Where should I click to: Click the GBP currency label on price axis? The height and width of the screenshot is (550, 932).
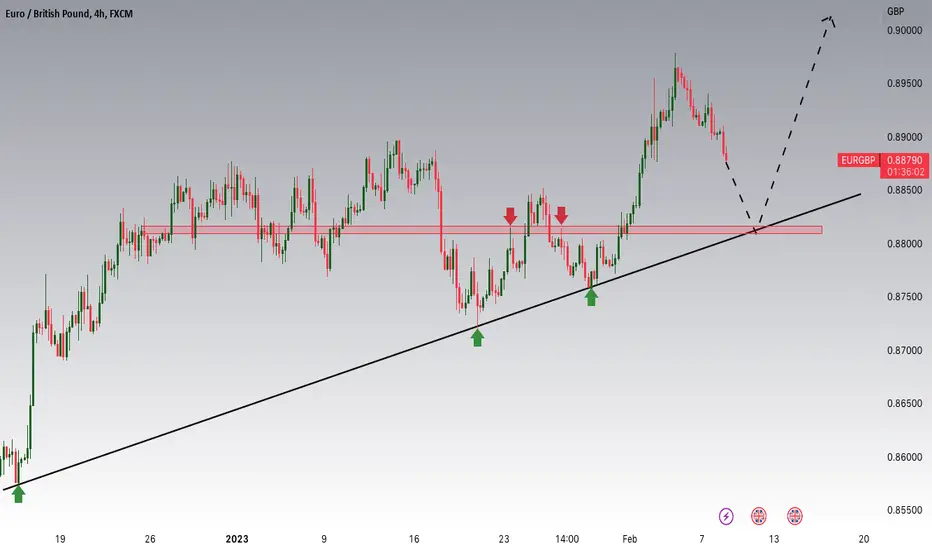895,11
